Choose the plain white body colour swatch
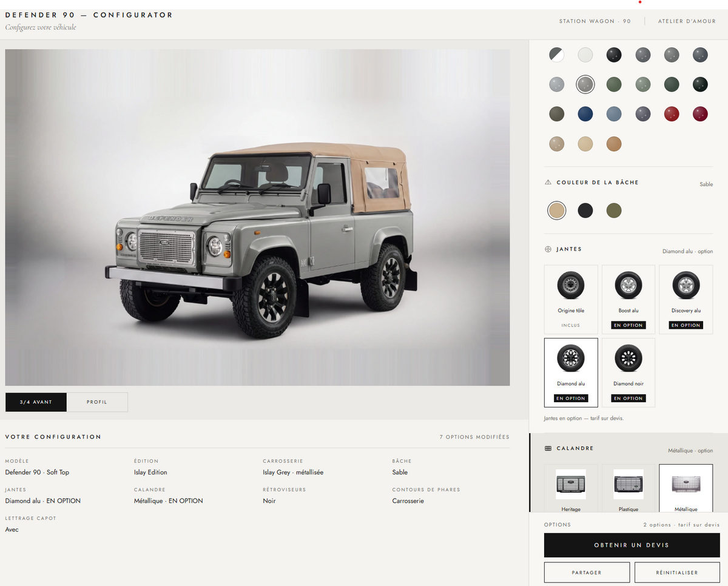This screenshot has height=586, width=728. [x=585, y=55]
